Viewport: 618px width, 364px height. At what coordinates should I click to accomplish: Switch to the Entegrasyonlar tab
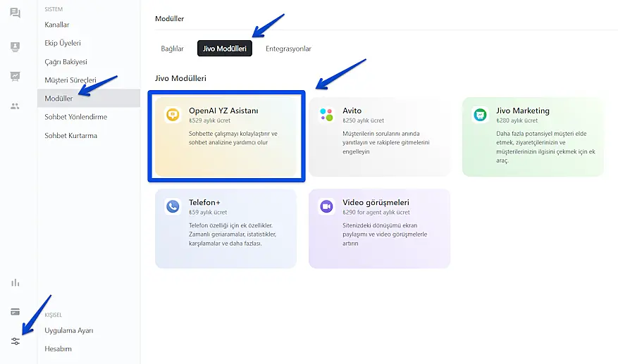tap(288, 49)
